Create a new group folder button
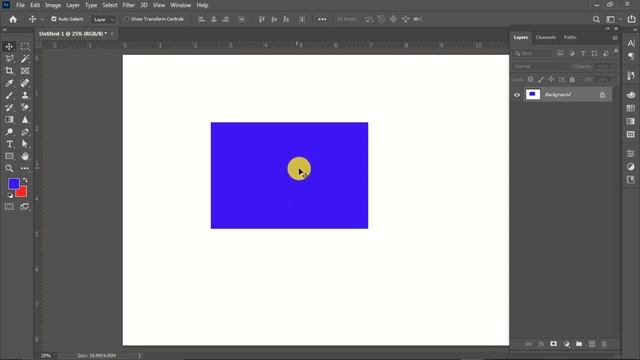The height and width of the screenshot is (360, 640). pyautogui.click(x=579, y=344)
